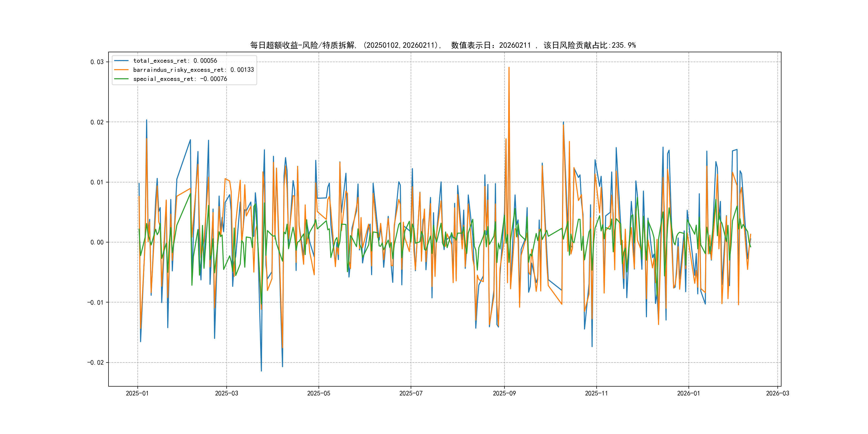Click the blue total_excess_ret legend line

click(121, 61)
